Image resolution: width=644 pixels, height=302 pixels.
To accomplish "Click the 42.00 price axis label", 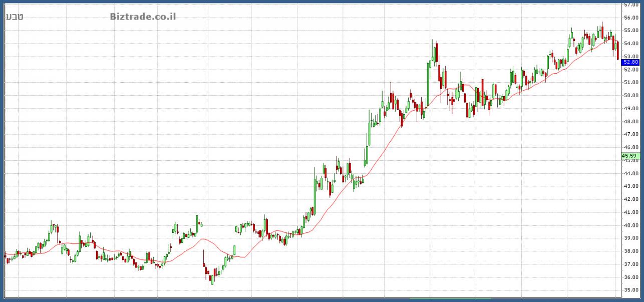I will pos(630,199).
